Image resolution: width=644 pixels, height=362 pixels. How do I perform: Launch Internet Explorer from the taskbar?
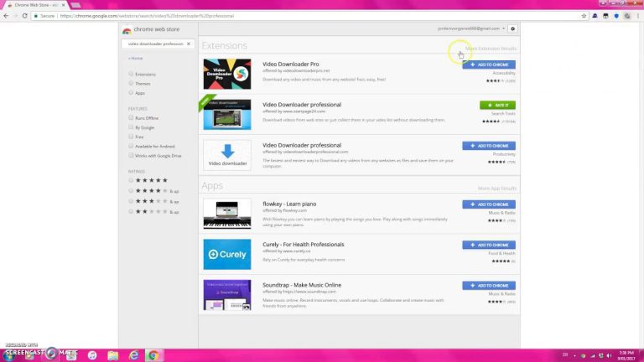pos(133,355)
